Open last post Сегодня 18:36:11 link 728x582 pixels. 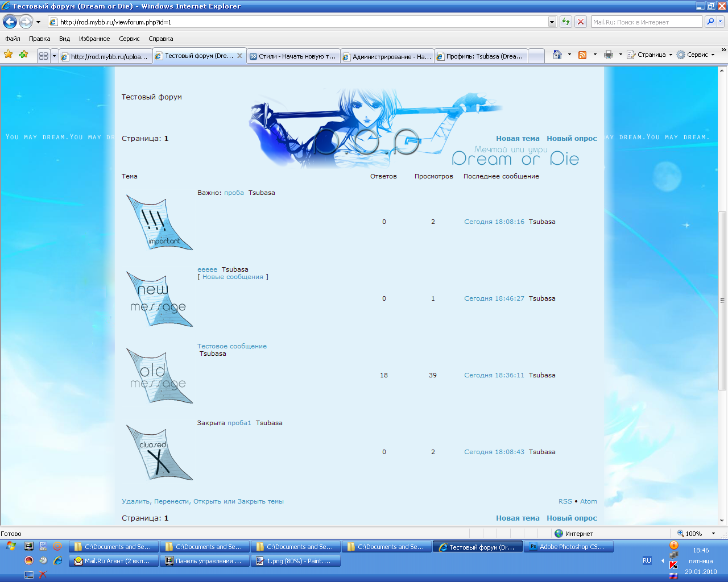pyautogui.click(x=494, y=375)
